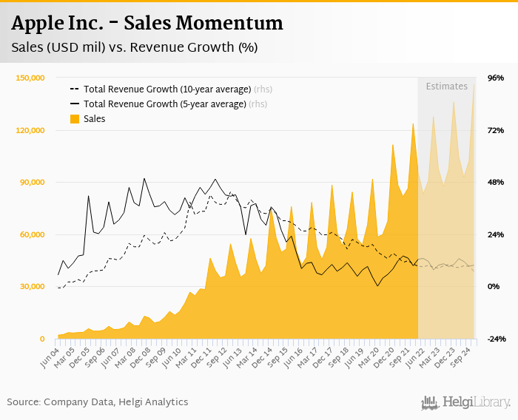Click the Source: Company Data, Helgi Analytics text
The image size is (518, 420).
(x=98, y=402)
